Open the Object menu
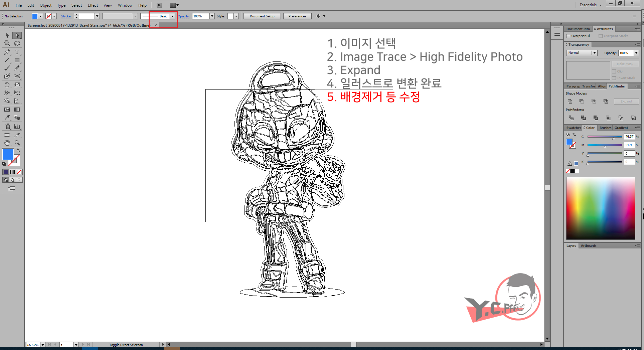644x350 pixels. point(45,5)
